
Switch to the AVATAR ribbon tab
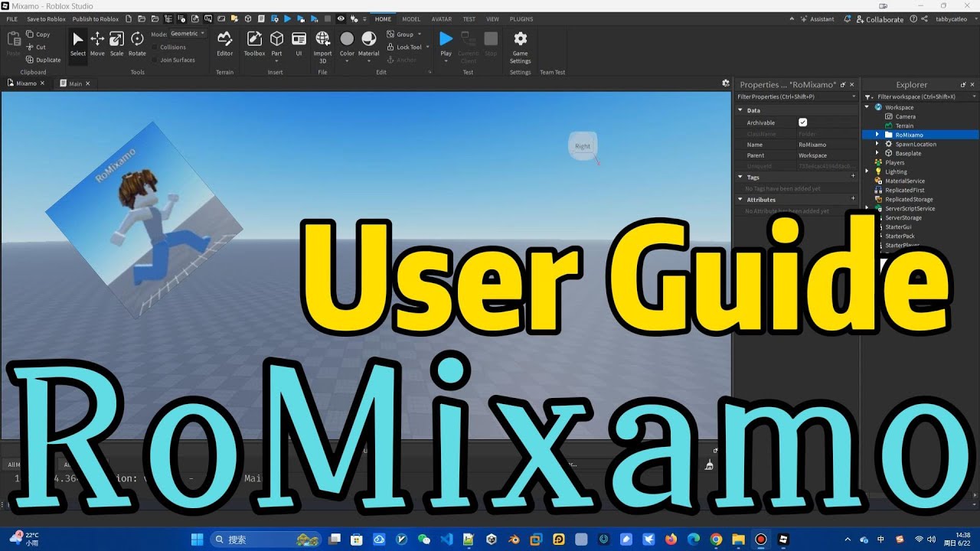(441, 19)
